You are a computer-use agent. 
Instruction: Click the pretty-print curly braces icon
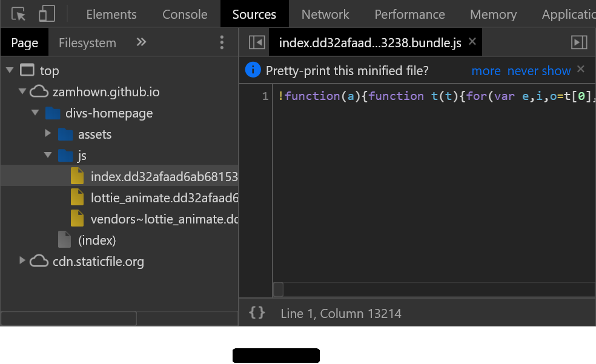(x=257, y=313)
